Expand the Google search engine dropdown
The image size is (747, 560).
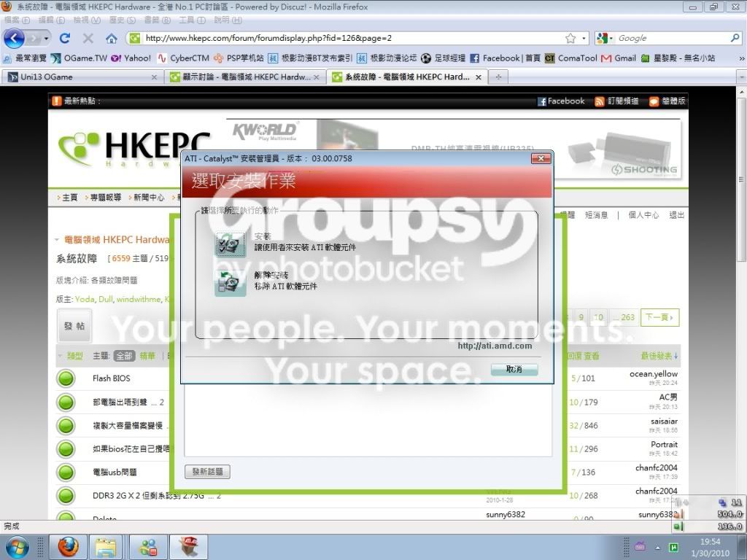[605, 38]
